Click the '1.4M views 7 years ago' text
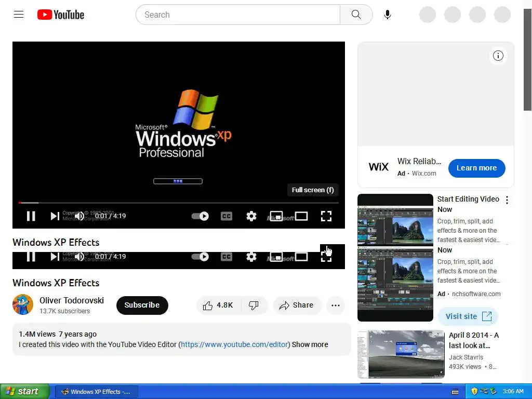The image size is (532, 399). 58,334
